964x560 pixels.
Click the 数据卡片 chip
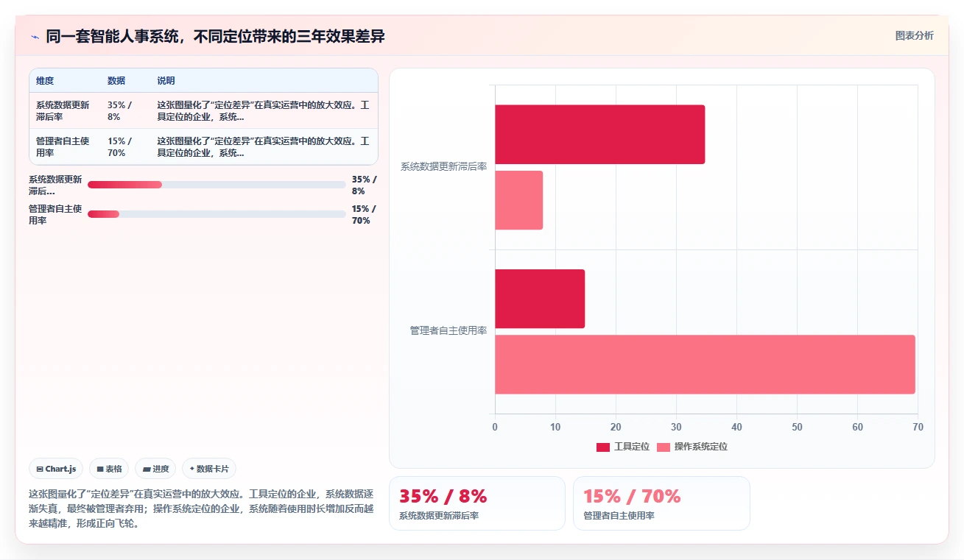coord(209,469)
